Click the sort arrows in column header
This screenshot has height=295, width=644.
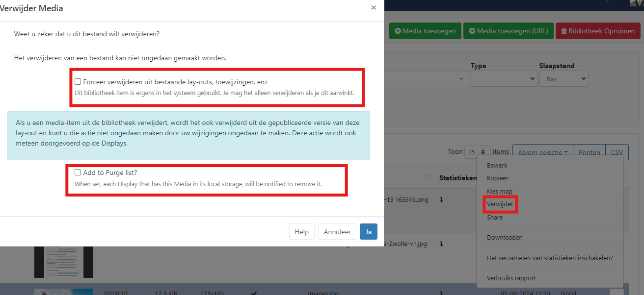point(427,177)
